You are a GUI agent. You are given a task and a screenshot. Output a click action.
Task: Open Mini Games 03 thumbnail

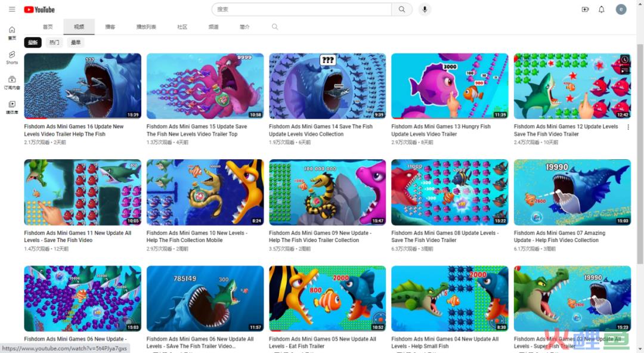[x=572, y=298]
